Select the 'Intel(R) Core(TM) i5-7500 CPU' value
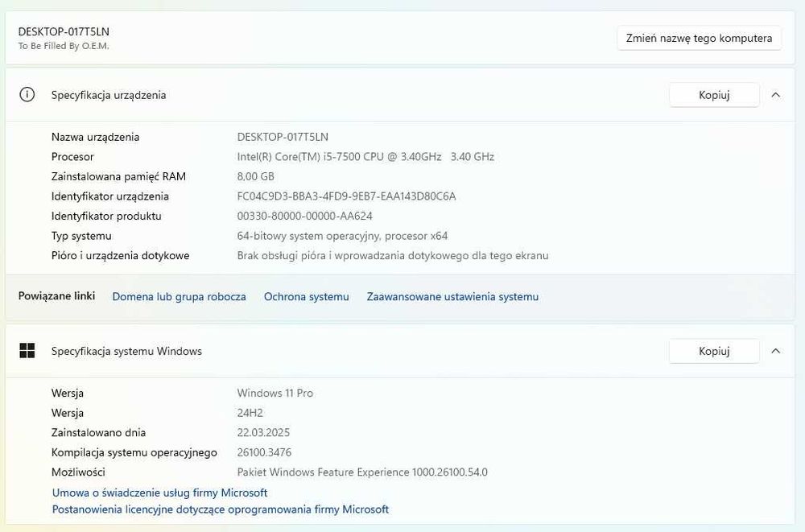 click(365, 157)
